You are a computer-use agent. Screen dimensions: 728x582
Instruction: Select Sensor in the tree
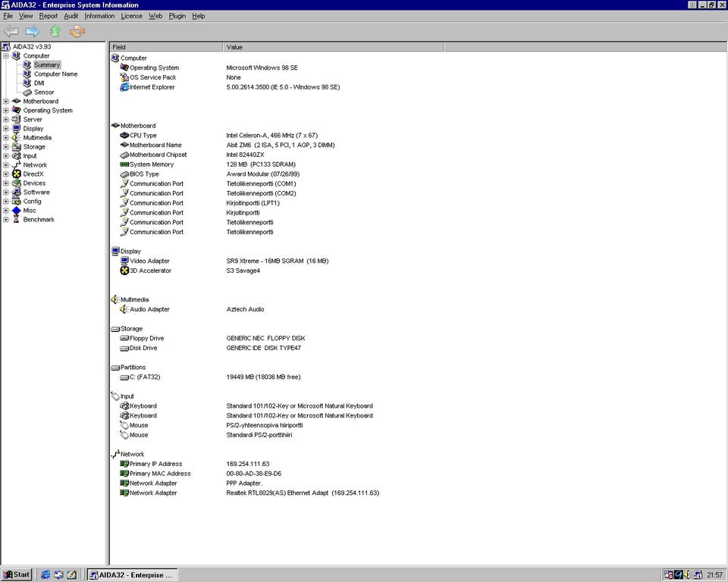44,92
